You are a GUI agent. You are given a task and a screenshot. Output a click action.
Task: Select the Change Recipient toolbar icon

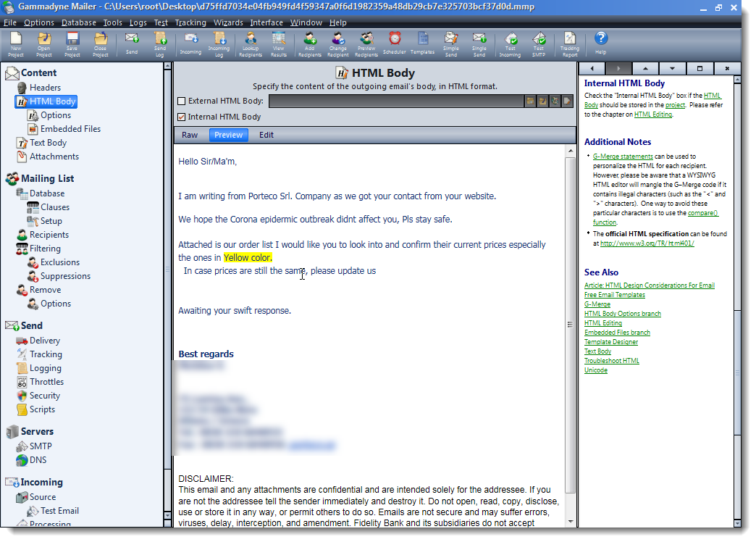[338, 44]
